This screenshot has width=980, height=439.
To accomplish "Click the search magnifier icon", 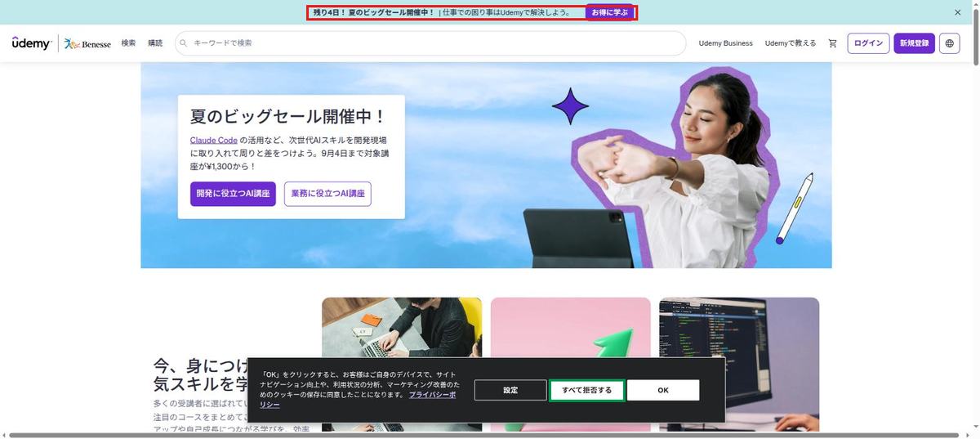I will point(184,43).
